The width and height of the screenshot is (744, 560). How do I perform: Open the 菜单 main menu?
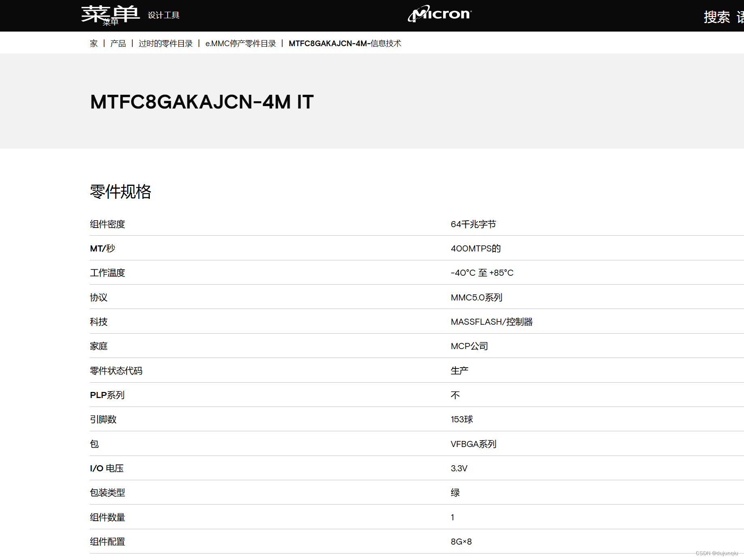[x=110, y=15]
